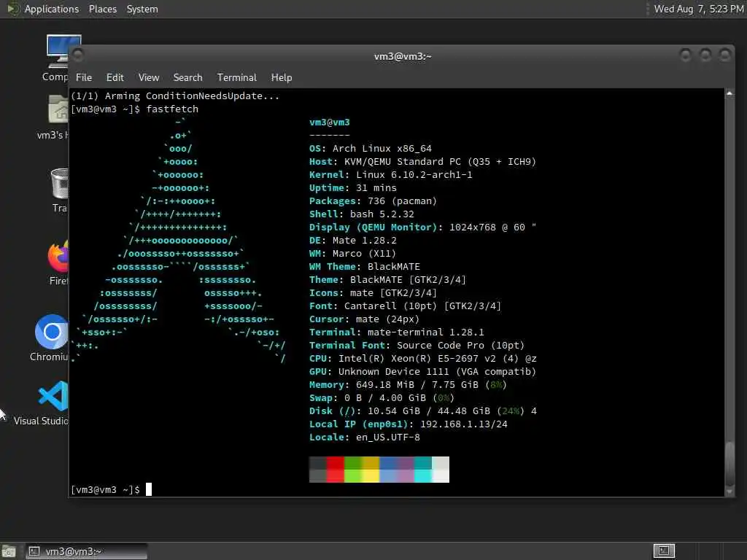Open the terminal View menu
This screenshot has width=747, height=560.
tap(149, 77)
